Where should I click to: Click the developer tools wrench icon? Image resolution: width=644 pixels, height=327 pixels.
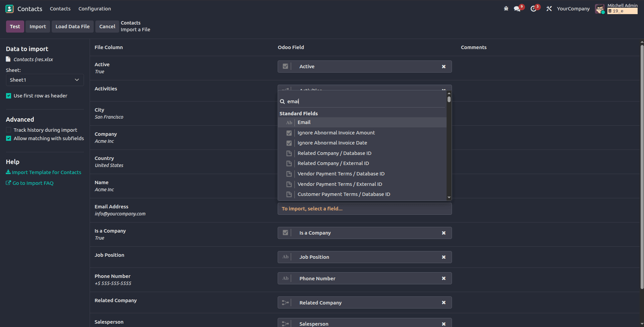pos(549,8)
